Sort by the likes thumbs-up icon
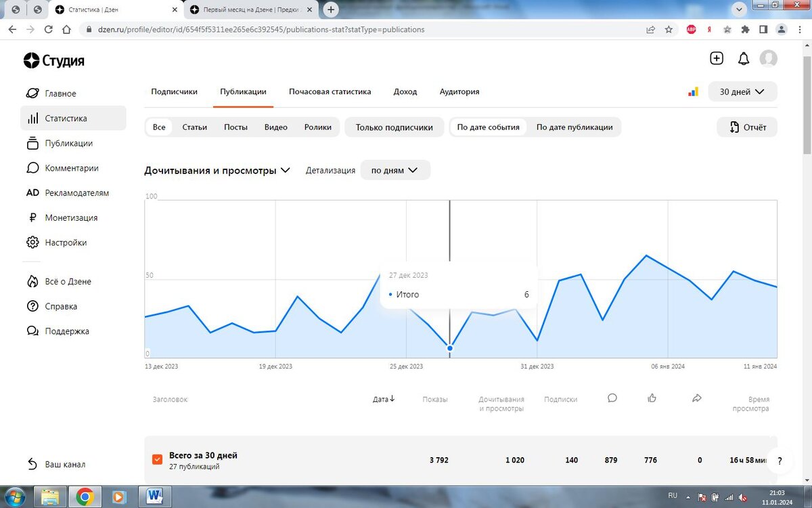812x508 pixels. 652,398
